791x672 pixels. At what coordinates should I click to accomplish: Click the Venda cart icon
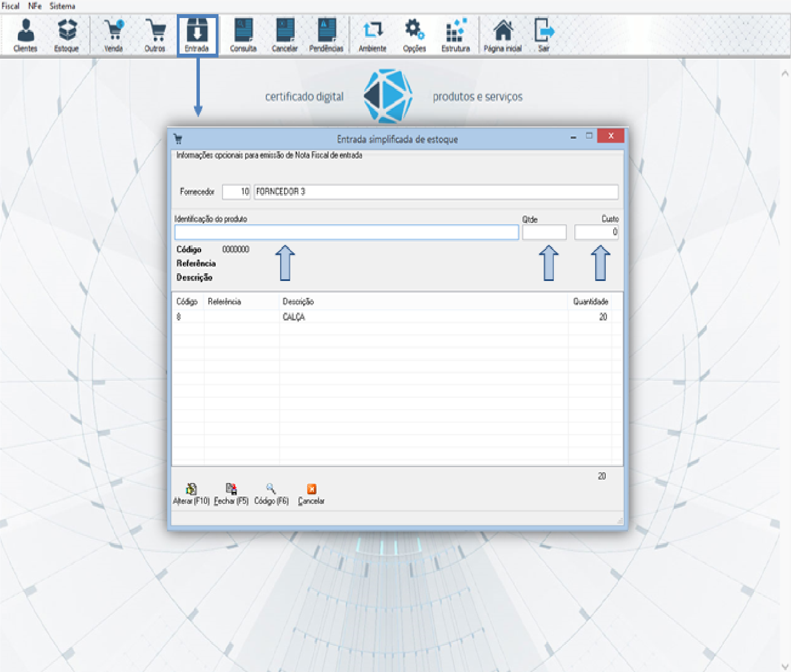(x=113, y=35)
